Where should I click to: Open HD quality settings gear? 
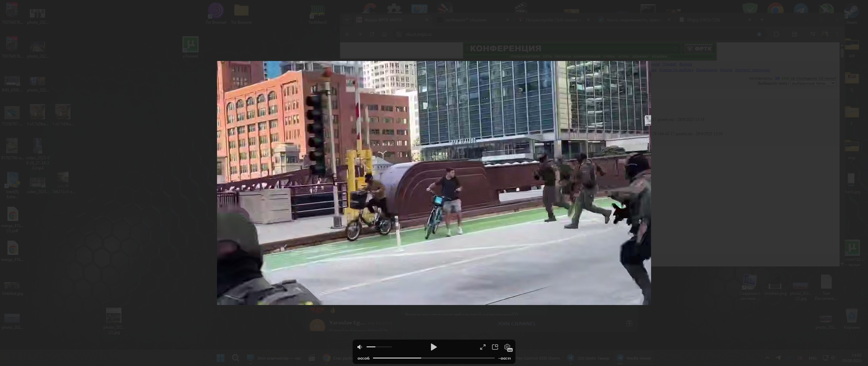(508, 347)
